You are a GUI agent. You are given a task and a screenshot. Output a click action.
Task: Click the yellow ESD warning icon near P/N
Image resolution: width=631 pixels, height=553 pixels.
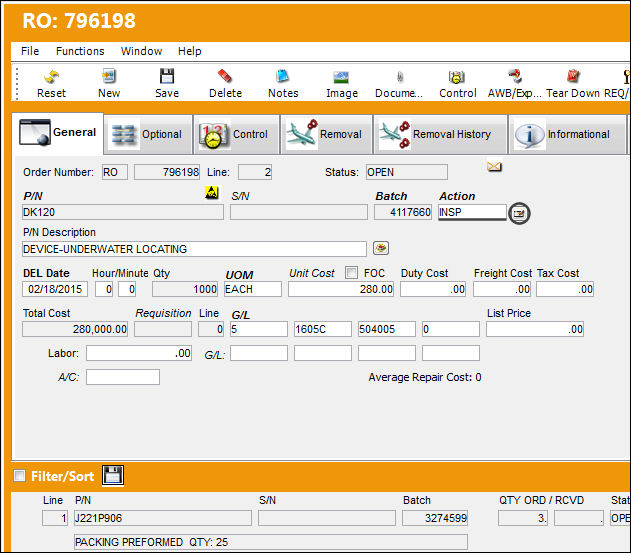[212, 192]
